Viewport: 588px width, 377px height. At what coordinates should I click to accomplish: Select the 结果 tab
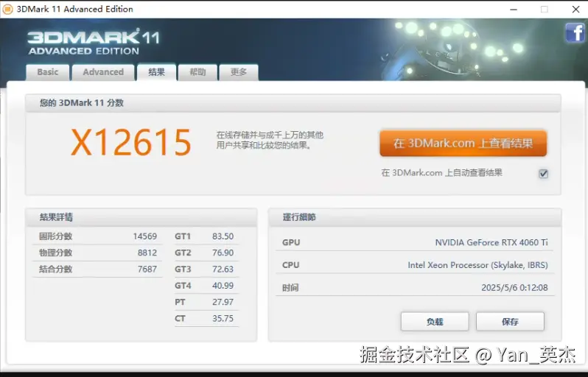(x=156, y=71)
